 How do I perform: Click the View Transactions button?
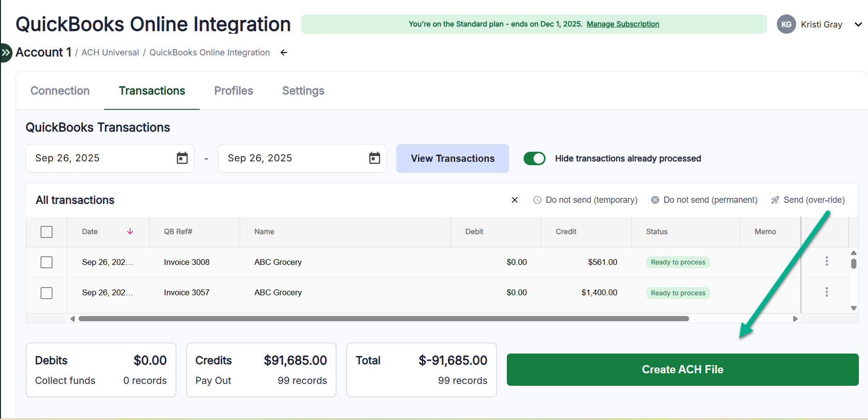point(453,158)
